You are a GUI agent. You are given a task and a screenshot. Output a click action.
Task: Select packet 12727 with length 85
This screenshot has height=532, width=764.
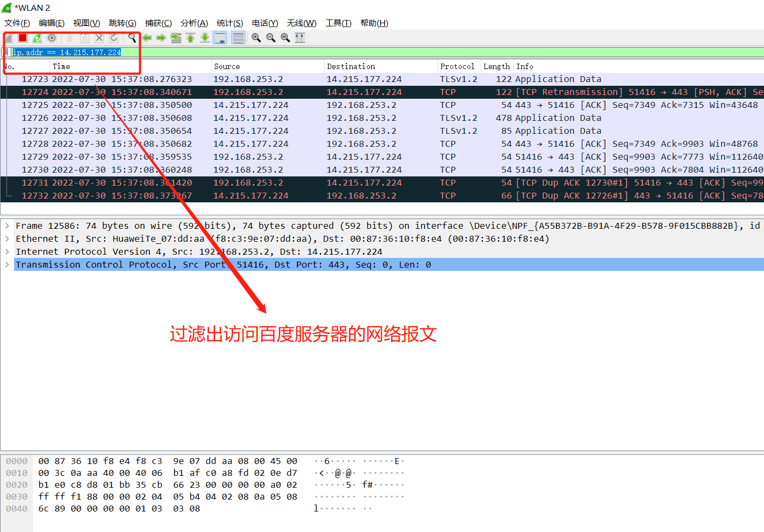tap(382, 131)
